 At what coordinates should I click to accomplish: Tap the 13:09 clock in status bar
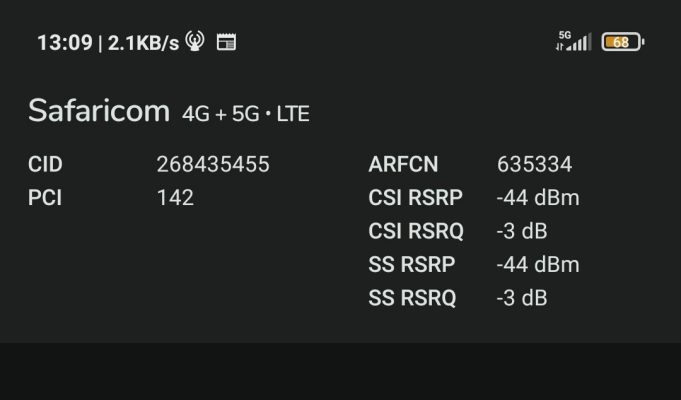(x=65, y=43)
